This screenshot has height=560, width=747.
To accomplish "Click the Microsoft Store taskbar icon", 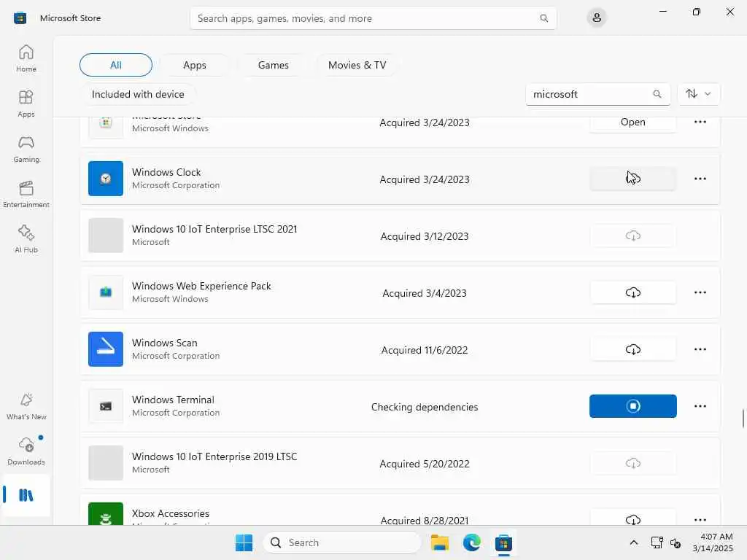I will [503, 542].
